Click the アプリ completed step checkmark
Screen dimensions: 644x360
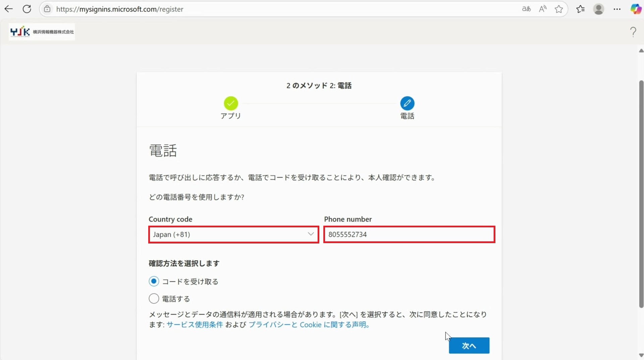(x=231, y=103)
